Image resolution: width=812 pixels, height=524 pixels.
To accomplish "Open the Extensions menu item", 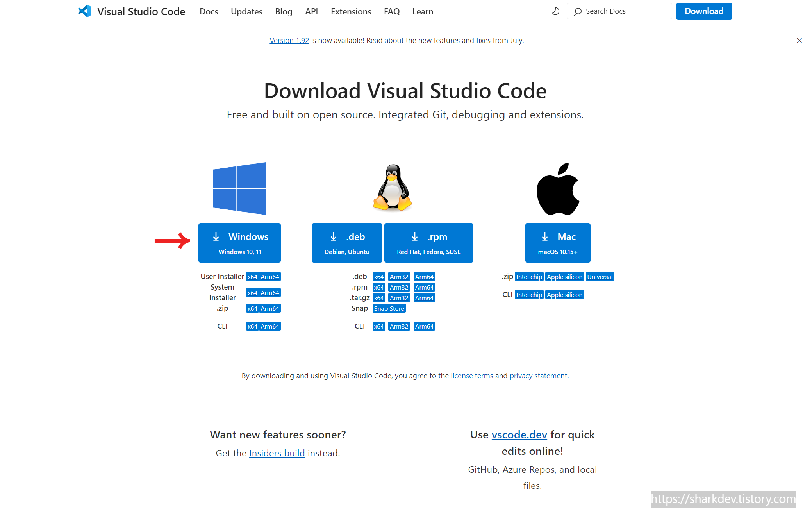I will click(x=351, y=11).
